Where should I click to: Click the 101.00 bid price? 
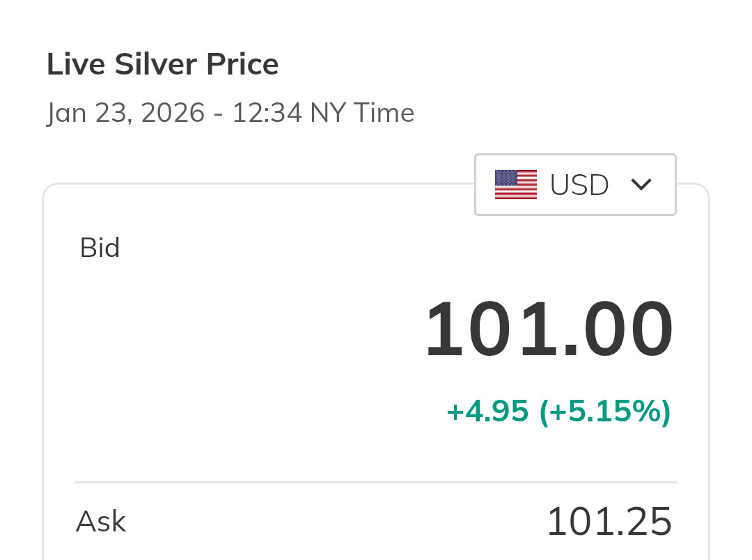549,329
